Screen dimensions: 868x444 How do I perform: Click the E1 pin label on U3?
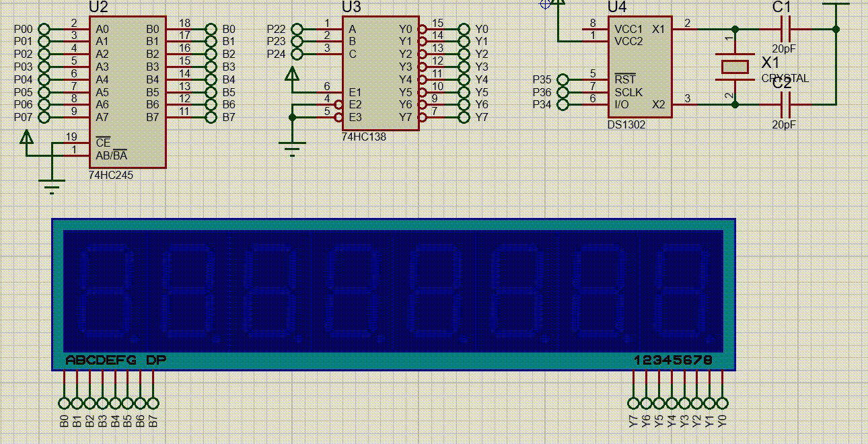click(x=355, y=92)
